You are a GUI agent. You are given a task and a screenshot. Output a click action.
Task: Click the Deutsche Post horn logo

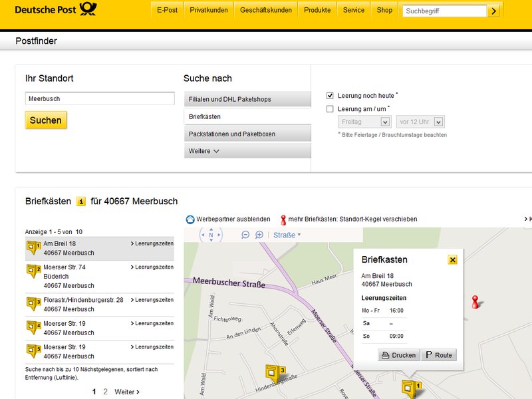tap(88, 9)
